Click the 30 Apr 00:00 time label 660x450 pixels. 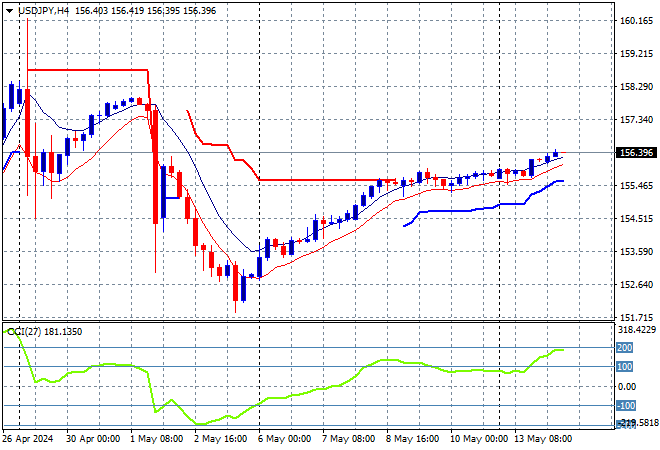(93, 439)
